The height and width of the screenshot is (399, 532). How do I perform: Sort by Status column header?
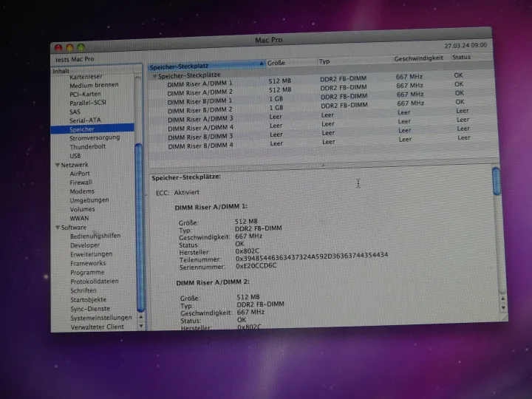(471, 57)
